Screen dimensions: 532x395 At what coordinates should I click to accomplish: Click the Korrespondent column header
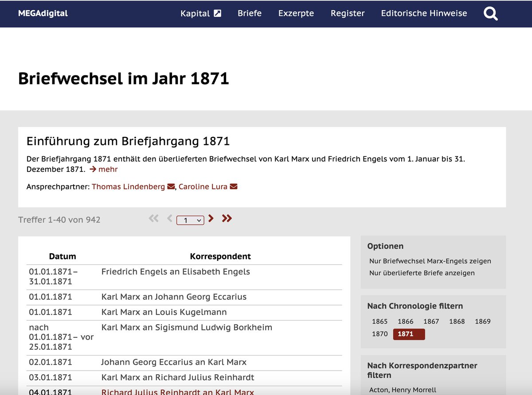pos(220,256)
